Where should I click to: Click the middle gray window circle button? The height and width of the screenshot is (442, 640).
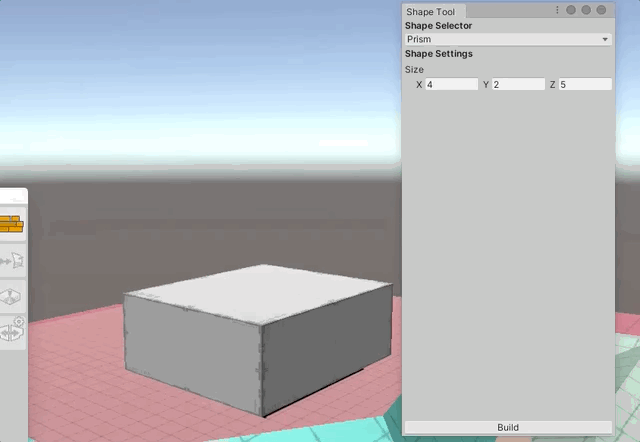click(x=586, y=10)
